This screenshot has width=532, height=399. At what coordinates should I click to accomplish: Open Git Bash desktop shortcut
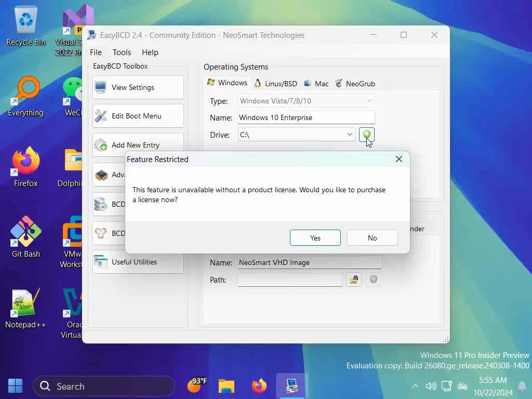(26, 237)
